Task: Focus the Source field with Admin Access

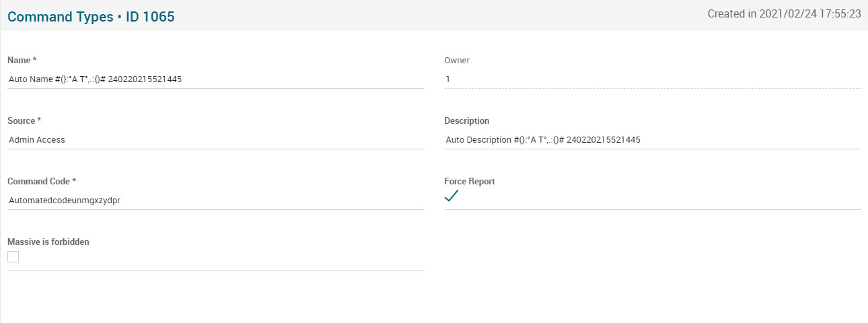Action: pyautogui.click(x=215, y=140)
